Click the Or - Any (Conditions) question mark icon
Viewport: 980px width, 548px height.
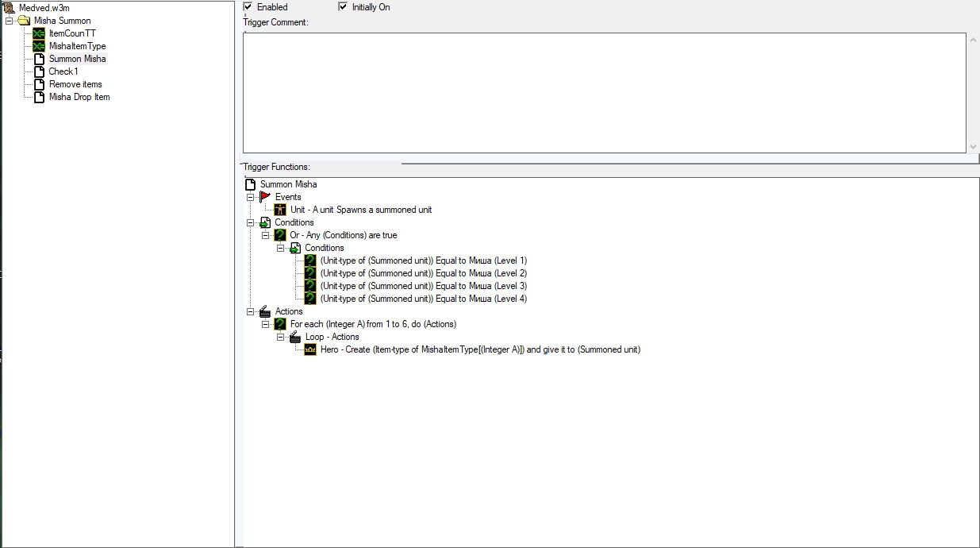[x=280, y=235]
